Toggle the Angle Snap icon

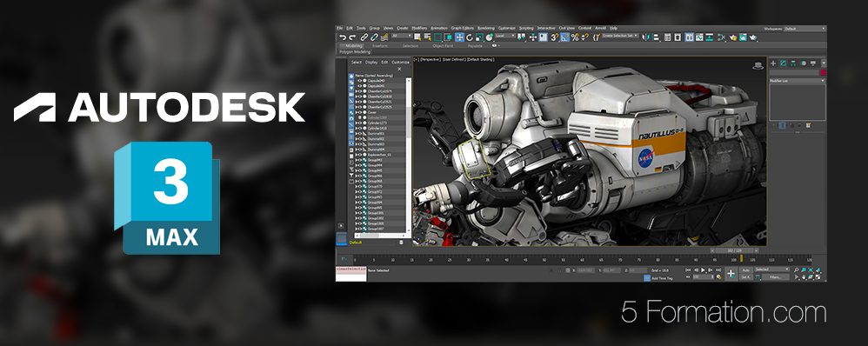564,37
